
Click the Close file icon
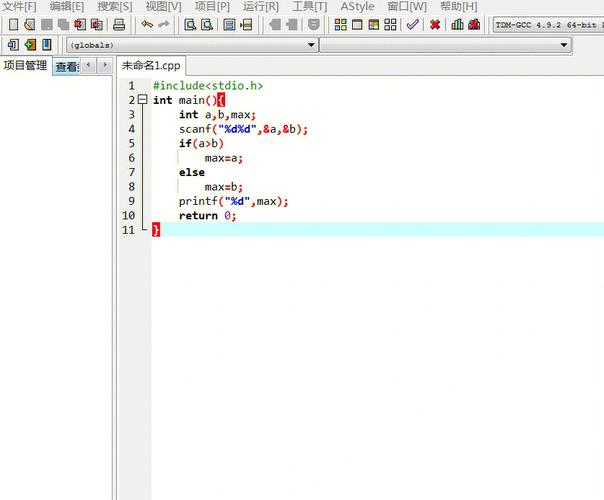click(x=80, y=25)
